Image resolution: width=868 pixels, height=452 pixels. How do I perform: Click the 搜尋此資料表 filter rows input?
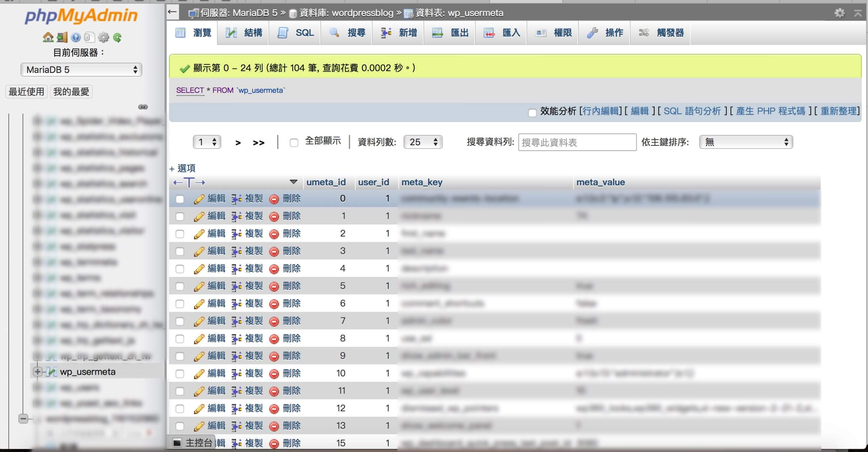pos(577,142)
